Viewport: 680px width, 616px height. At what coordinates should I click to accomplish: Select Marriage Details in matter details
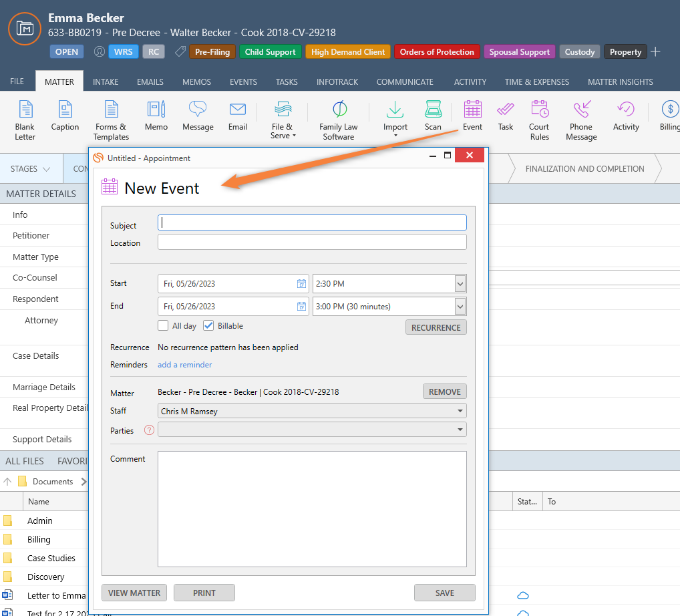44,387
